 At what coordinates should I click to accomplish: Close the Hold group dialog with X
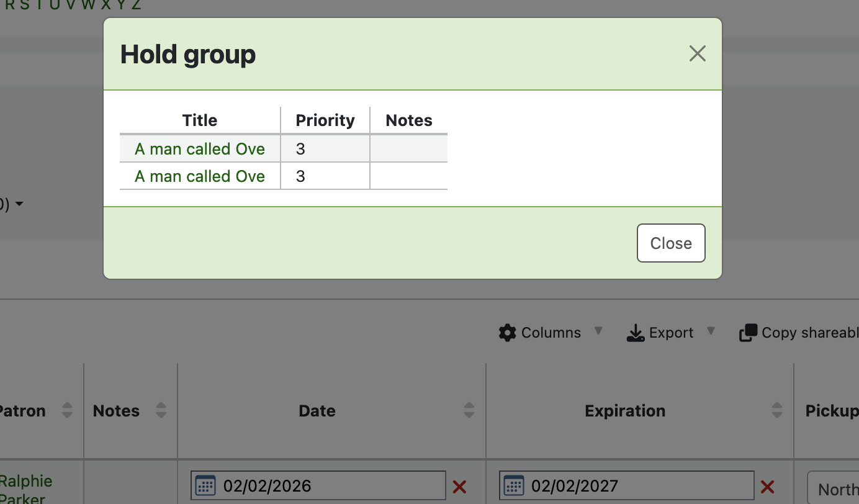[x=697, y=54]
